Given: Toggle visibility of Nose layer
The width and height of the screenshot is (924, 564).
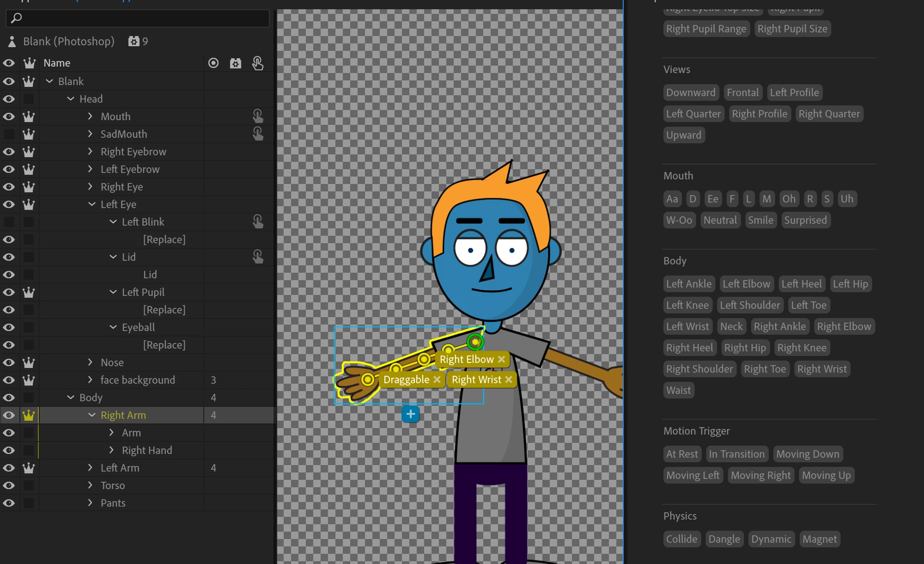Looking at the screenshot, I should click(x=9, y=362).
